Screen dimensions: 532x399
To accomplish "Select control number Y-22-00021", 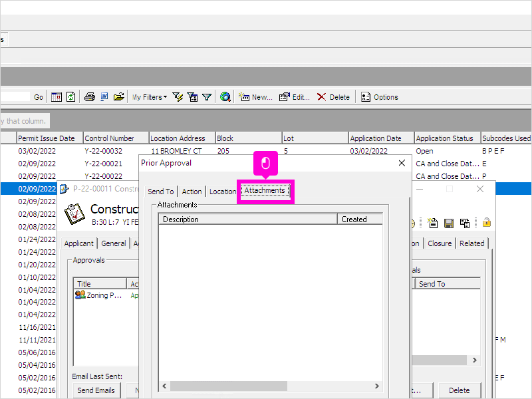I will 103,164.
